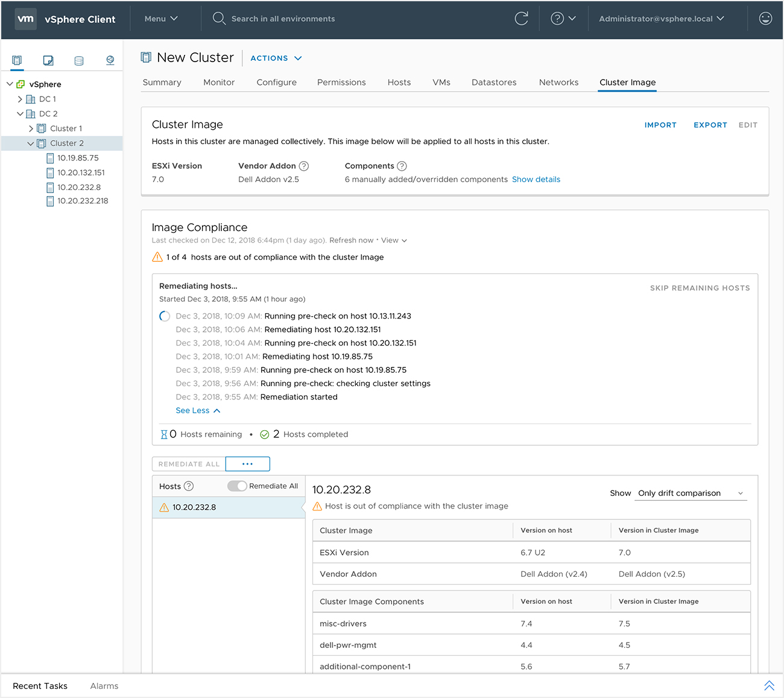
Task: Select the Networking inventory globe icon
Action: 110,60
